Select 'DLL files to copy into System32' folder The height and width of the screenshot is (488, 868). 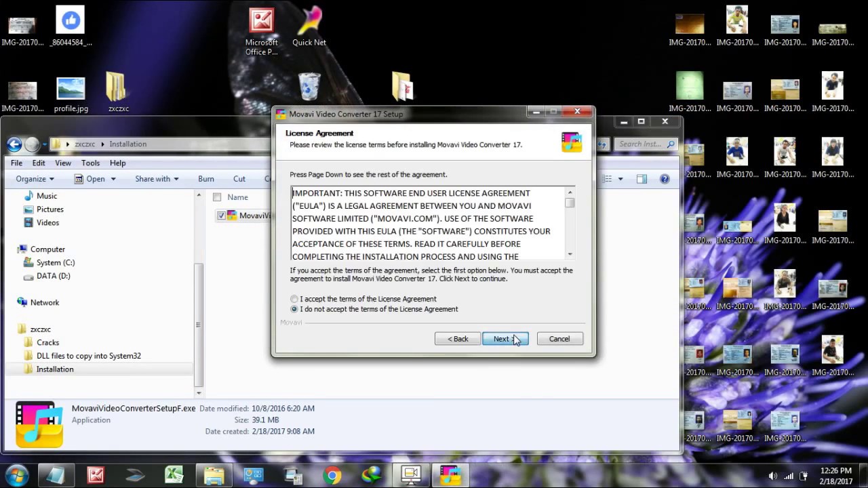point(88,356)
